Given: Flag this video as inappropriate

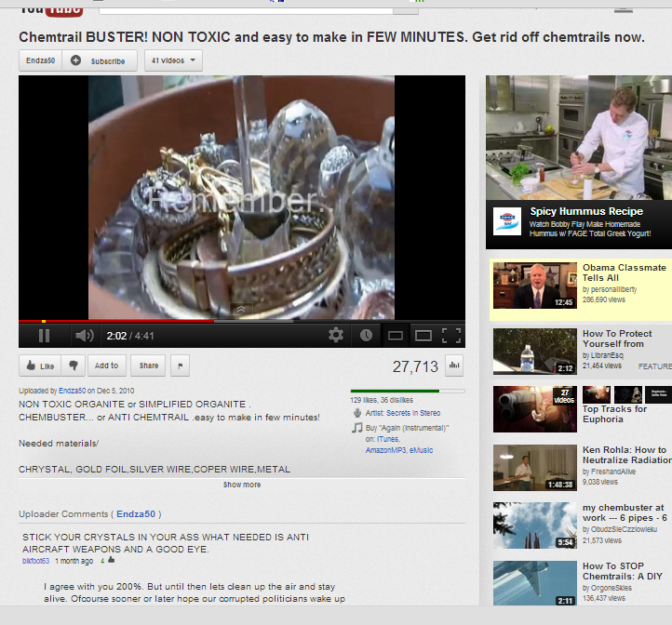Looking at the screenshot, I should click(x=180, y=366).
